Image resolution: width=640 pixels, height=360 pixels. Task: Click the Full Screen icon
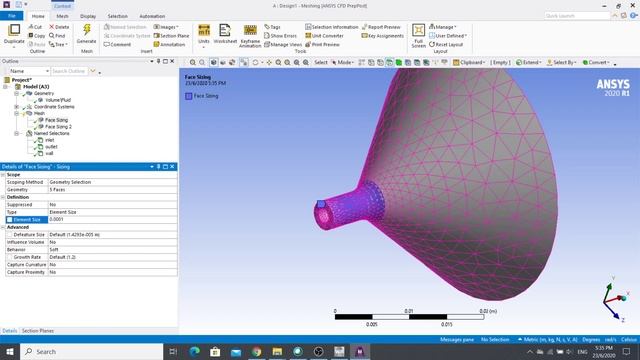418,31
